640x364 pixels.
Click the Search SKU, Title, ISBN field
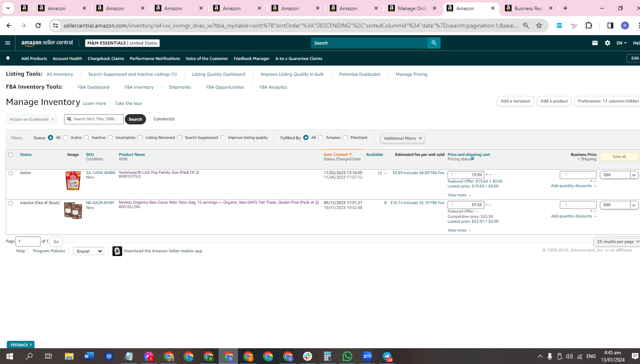[94, 119]
